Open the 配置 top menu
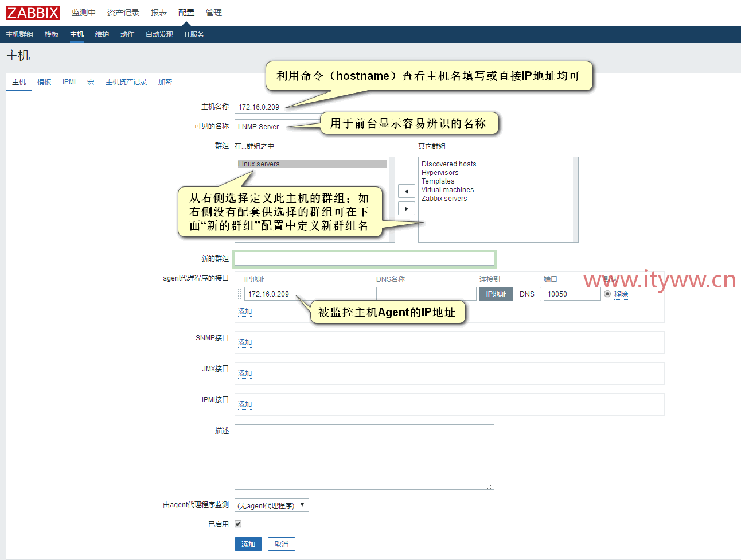 tap(186, 13)
